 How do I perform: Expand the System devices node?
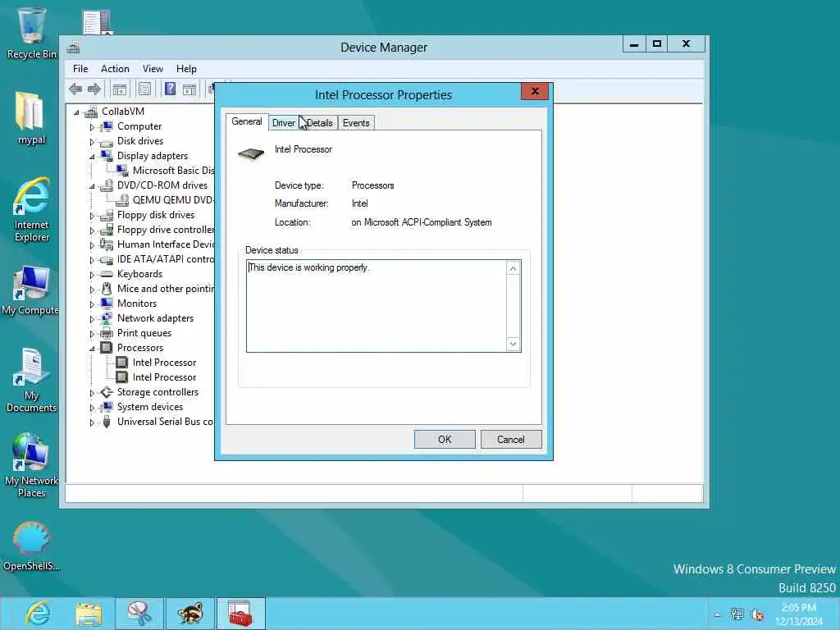pos(92,408)
